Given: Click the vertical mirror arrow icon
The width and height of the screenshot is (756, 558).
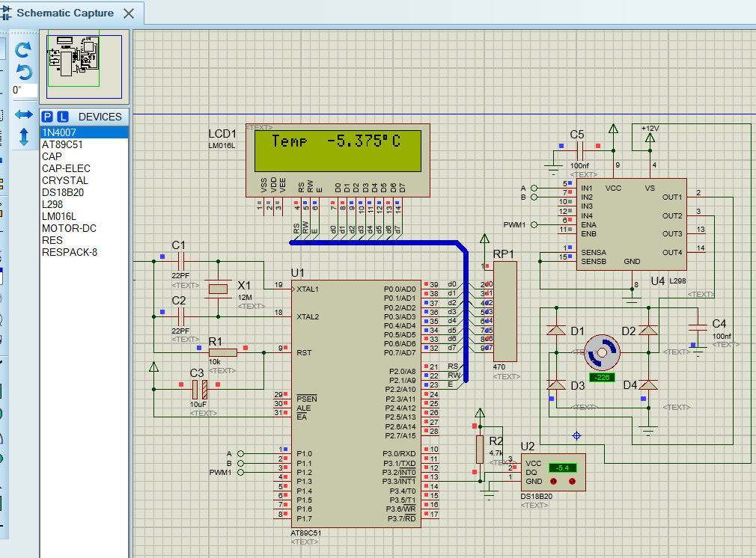Looking at the screenshot, I should 24,137.
